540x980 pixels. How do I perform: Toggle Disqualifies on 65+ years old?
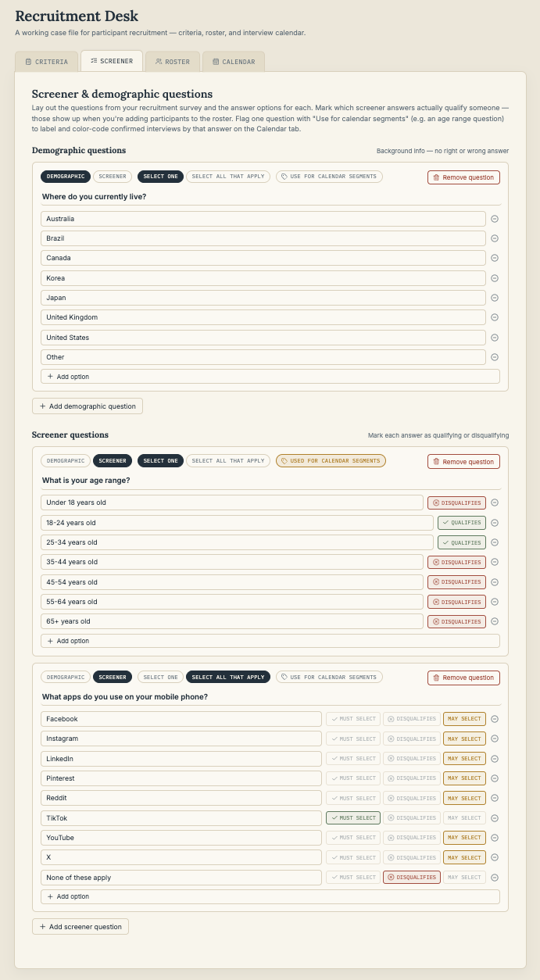456,621
